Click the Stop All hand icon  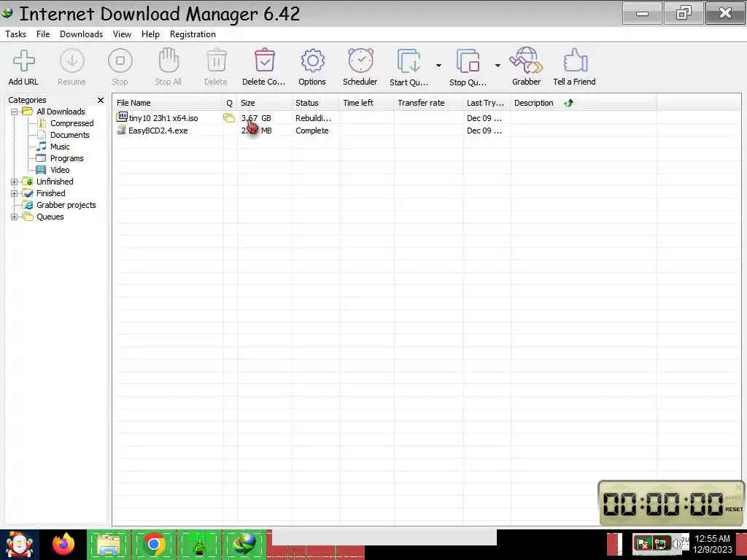tap(169, 61)
